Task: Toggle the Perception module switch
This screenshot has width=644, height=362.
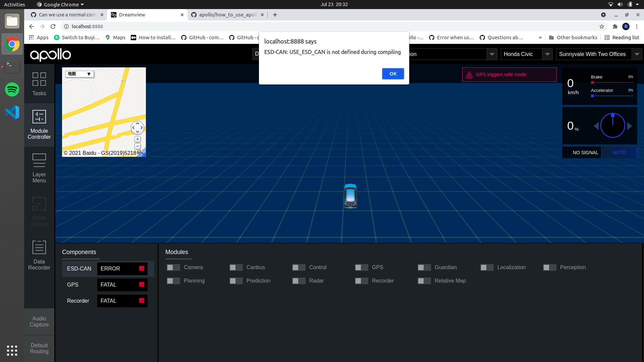Action: (550, 267)
